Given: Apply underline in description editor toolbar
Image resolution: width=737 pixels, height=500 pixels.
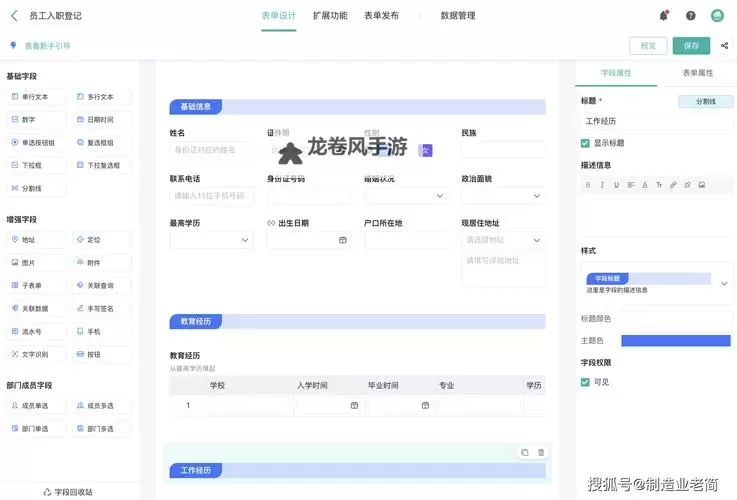Looking at the screenshot, I should 616,185.
